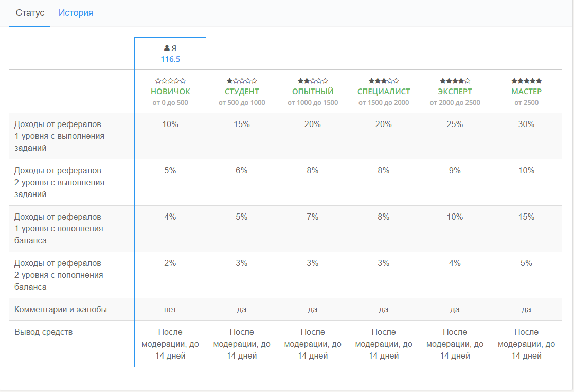
Task: Click the 'от 500 до 1000' range text
Action: [242, 103]
